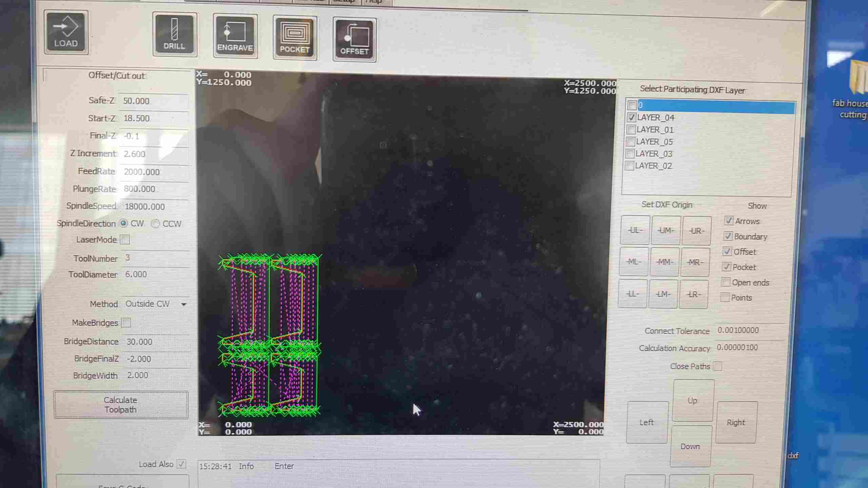Click Calculate Toolpath button
The height and width of the screenshot is (488, 868).
point(121,405)
